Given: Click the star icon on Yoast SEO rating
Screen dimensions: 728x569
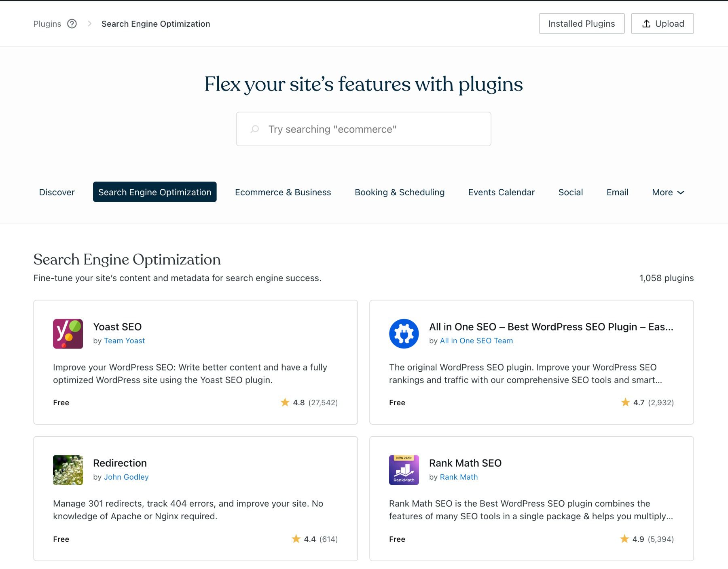Looking at the screenshot, I should 285,402.
